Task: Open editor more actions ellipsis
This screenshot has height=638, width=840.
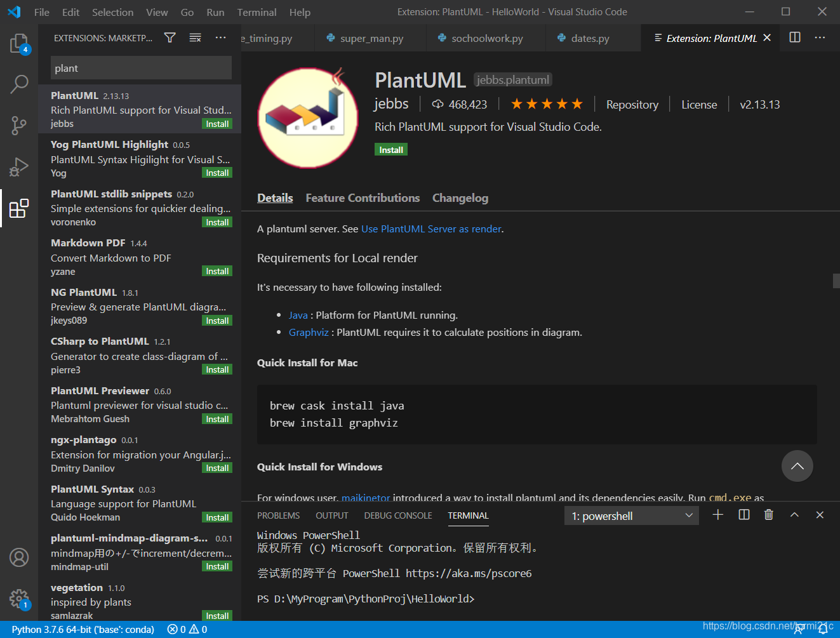Action: (x=820, y=37)
